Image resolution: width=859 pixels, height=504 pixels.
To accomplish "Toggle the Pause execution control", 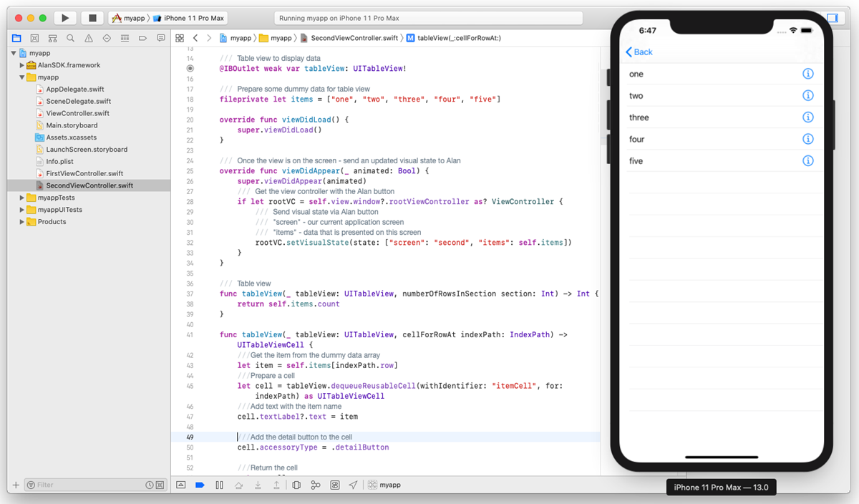I will pyautogui.click(x=219, y=485).
